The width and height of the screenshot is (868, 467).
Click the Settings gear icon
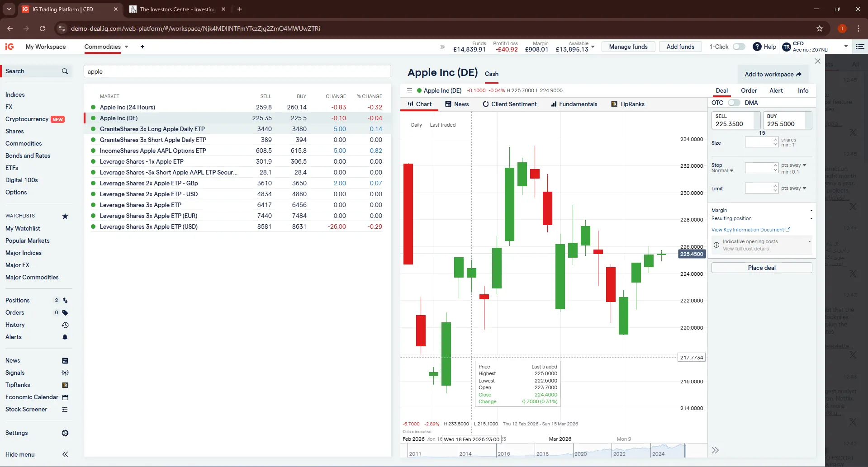(65, 433)
